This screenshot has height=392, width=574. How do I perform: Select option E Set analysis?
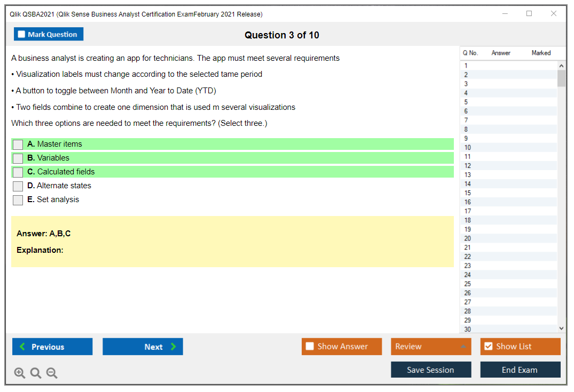pos(18,200)
